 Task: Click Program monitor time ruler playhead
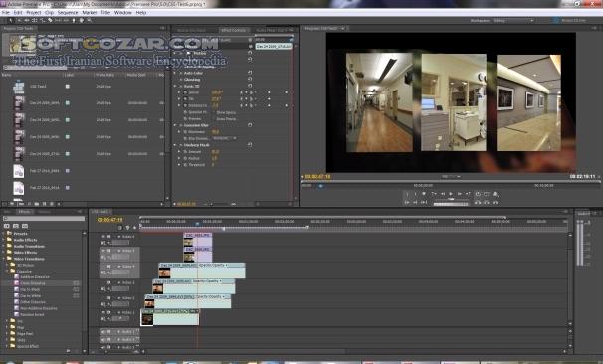tap(320, 186)
